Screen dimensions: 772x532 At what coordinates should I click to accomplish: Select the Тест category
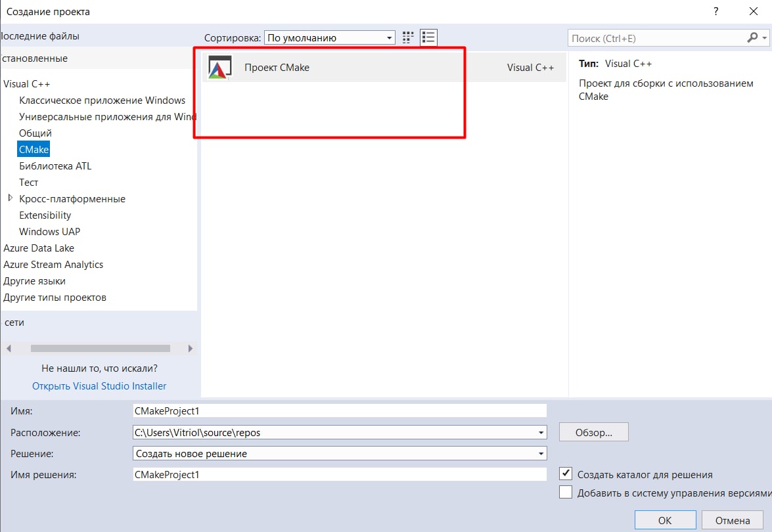tap(28, 182)
